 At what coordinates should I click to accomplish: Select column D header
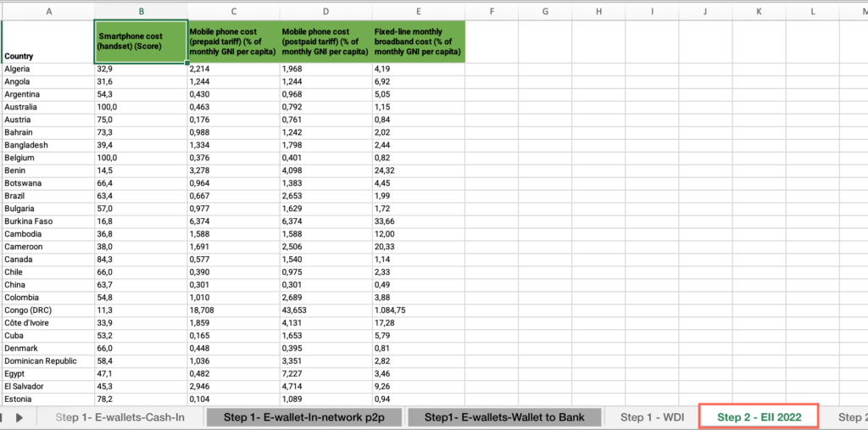tap(326, 11)
